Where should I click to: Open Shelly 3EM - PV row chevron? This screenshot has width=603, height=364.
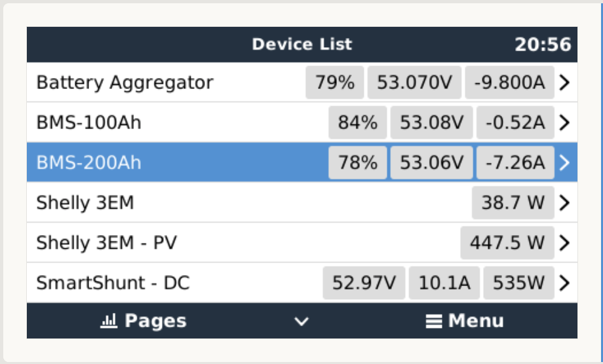564,243
